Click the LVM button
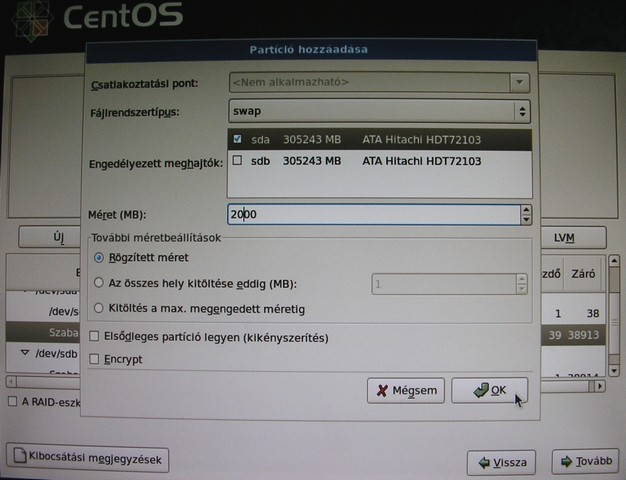The image size is (626, 480). click(x=566, y=237)
